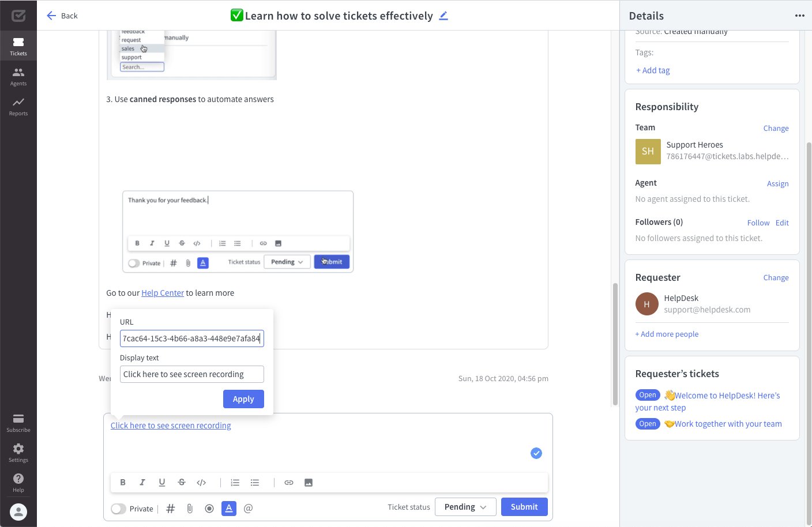Open the Tickets section in sidebar
The width and height of the screenshot is (812, 527).
pos(18,46)
